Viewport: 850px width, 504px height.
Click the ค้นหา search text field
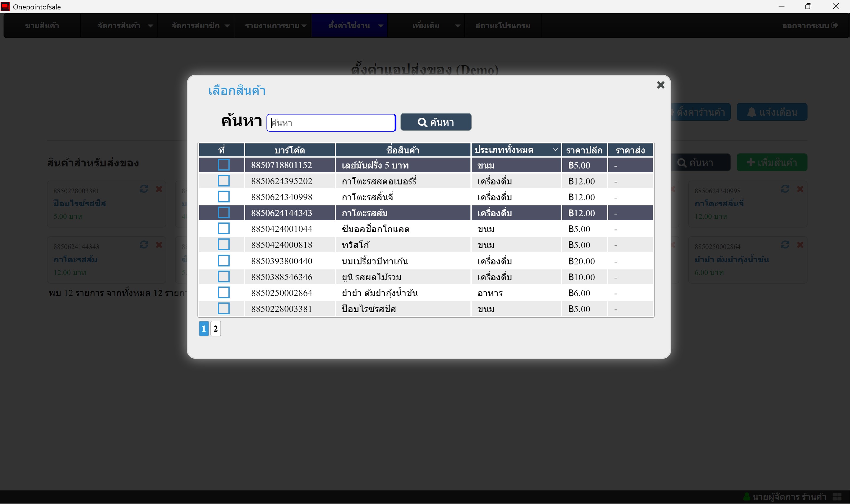(331, 122)
